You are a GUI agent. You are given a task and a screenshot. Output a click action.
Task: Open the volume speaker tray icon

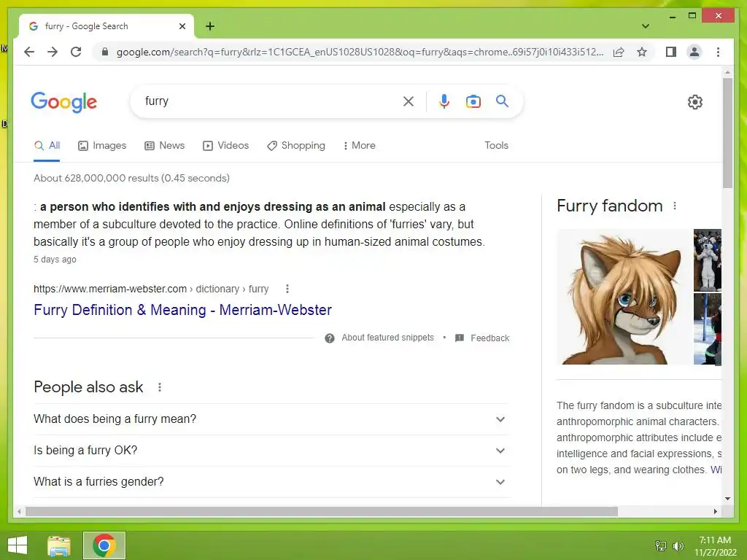point(678,546)
